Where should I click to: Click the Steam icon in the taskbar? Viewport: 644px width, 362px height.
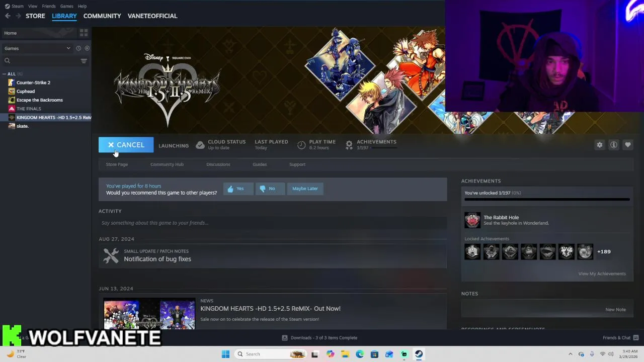(x=419, y=354)
